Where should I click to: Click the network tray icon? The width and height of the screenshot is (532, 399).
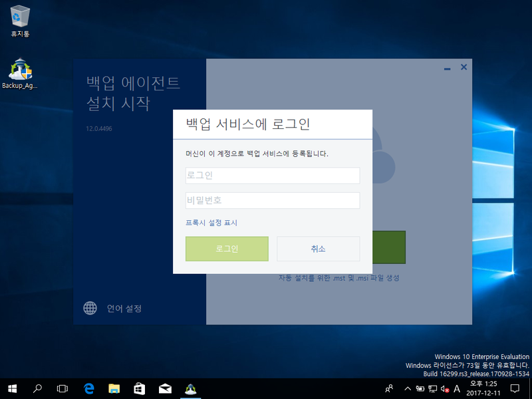tap(433, 389)
